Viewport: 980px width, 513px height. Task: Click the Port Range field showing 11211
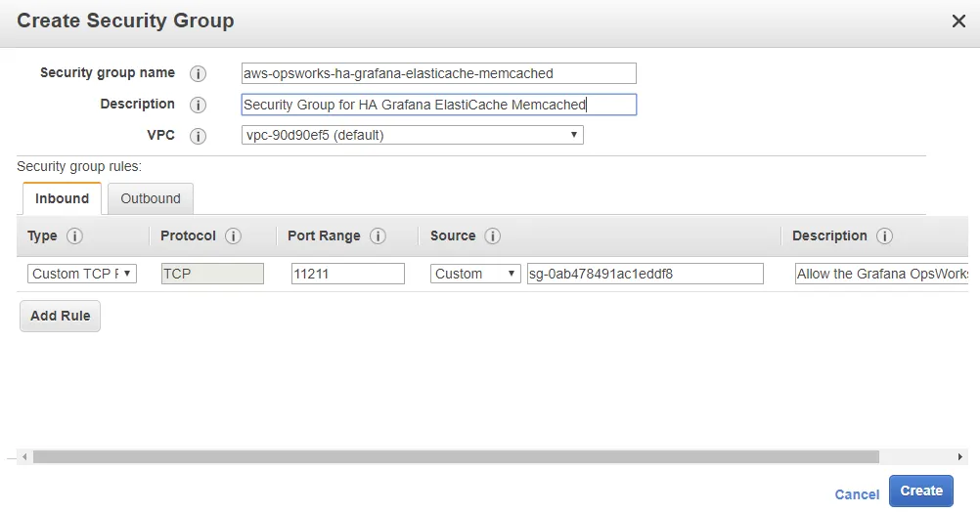click(x=347, y=274)
